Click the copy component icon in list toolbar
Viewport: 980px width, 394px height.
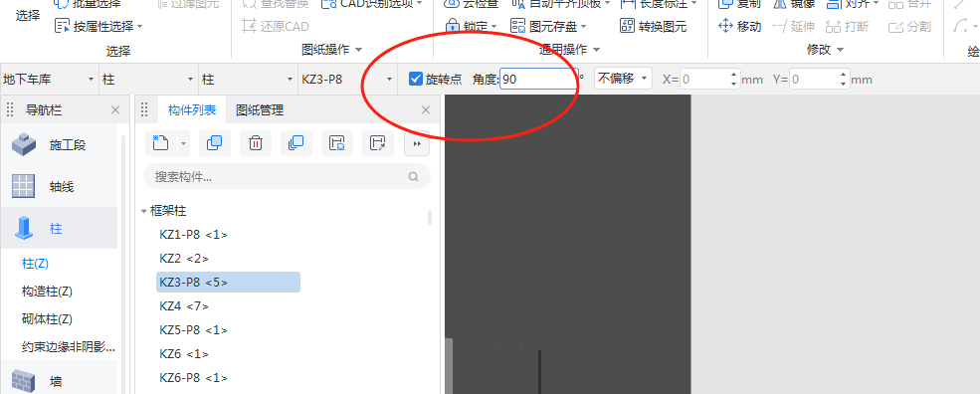[214, 143]
